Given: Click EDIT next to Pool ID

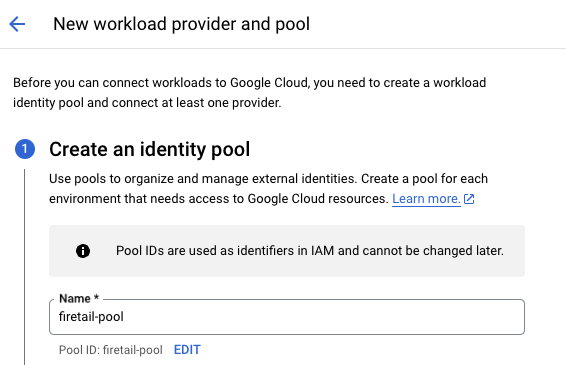Looking at the screenshot, I should tap(187, 350).
